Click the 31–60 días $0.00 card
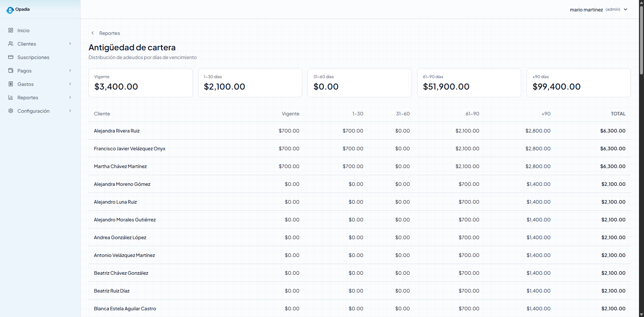Viewport: 644px width, 317px height. 360,83
